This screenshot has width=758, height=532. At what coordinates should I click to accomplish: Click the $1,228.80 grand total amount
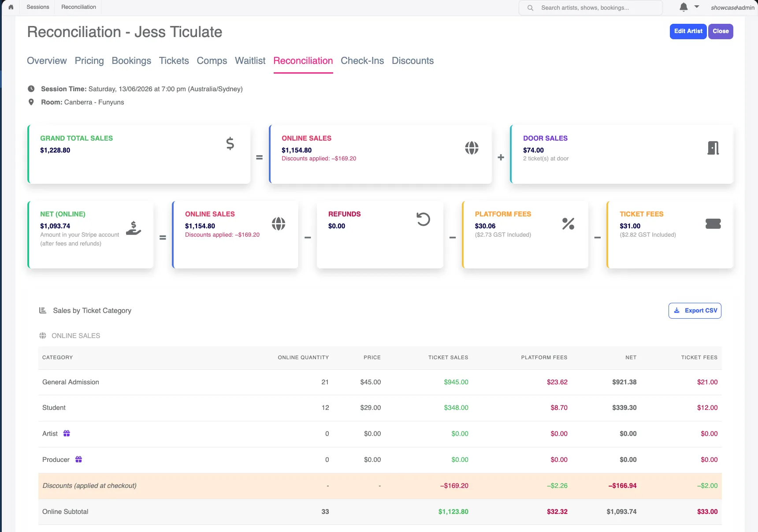[x=55, y=150]
